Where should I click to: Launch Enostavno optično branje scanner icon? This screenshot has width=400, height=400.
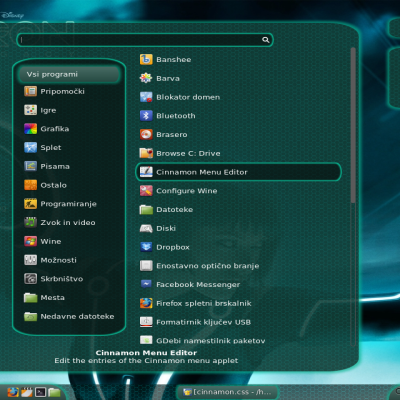[x=146, y=266]
